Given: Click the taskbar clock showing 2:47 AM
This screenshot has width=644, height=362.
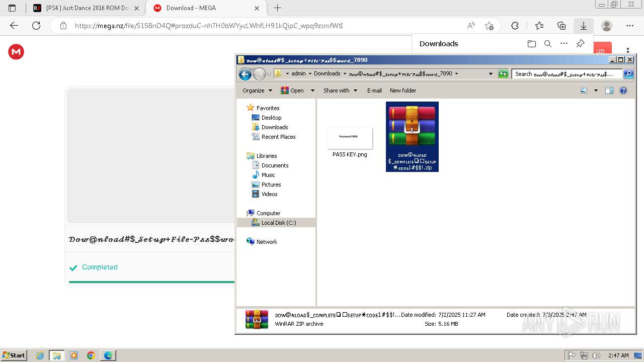Looking at the screenshot, I should click(x=618, y=355).
